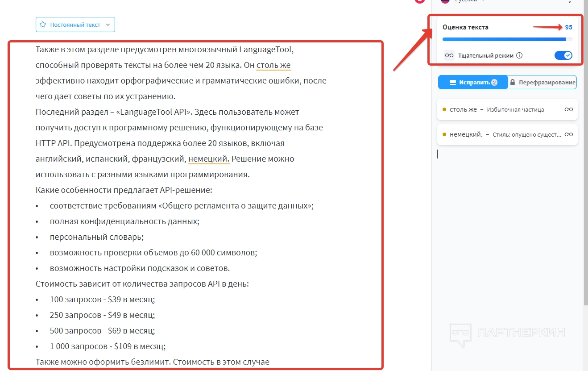Click the text score number 95
This screenshot has height=371, width=588.
tap(568, 27)
